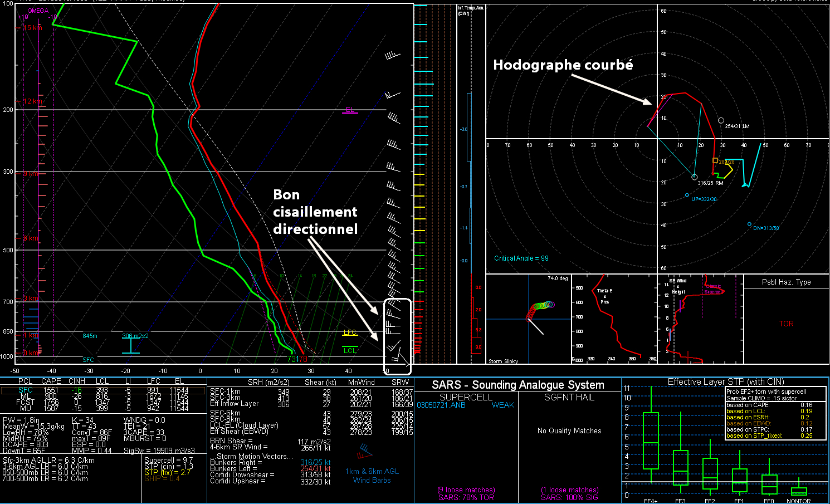Click the Bunkers right-mover marker on hodograph
Screen dimensions: 830x504
(x=694, y=177)
